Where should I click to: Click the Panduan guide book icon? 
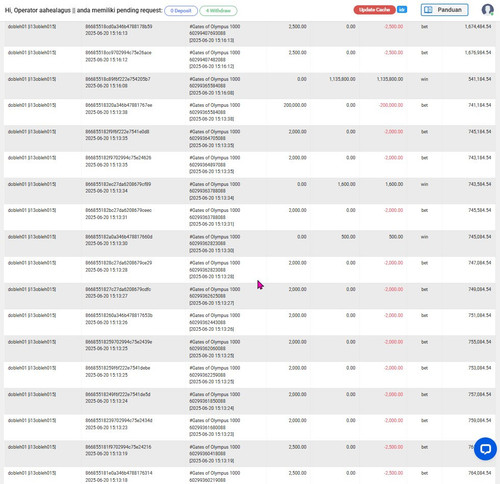428,10
